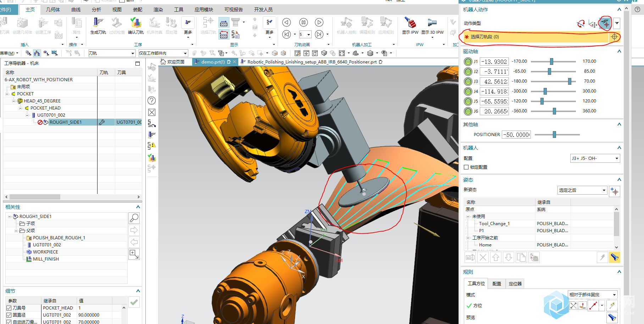The width and height of the screenshot is (644, 324).
Task: Select the axis-move motion type icon
Action: click(593, 24)
